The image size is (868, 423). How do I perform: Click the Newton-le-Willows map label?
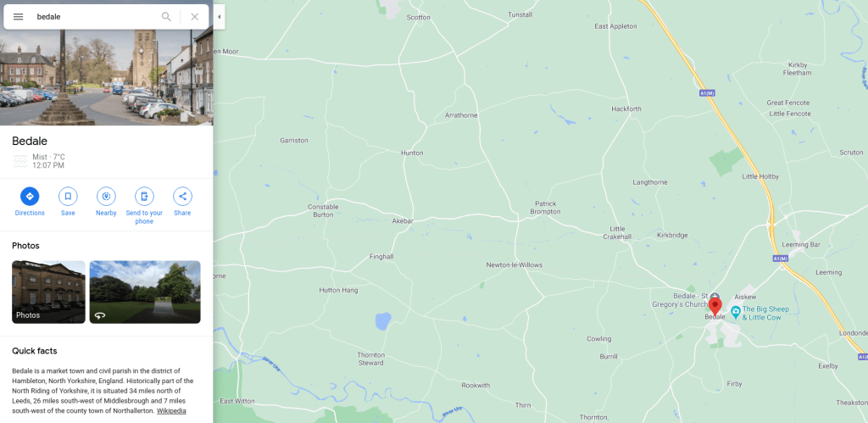click(x=515, y=265)
